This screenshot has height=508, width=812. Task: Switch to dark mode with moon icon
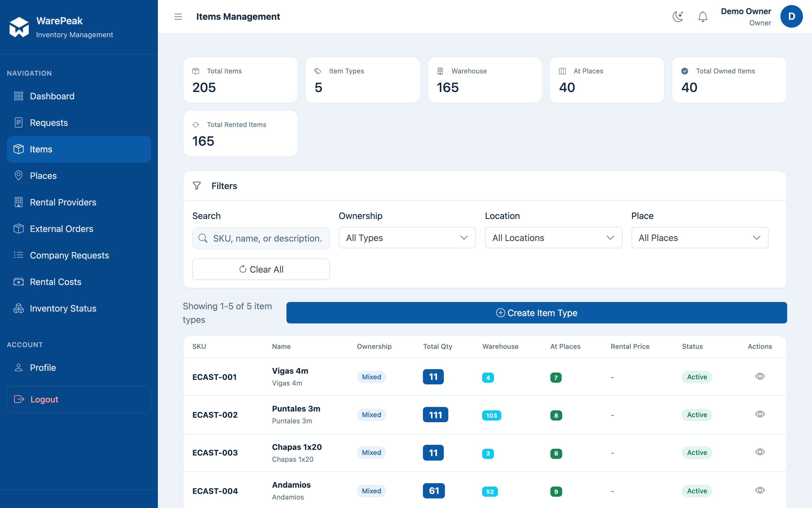click(x=678, y=16)
